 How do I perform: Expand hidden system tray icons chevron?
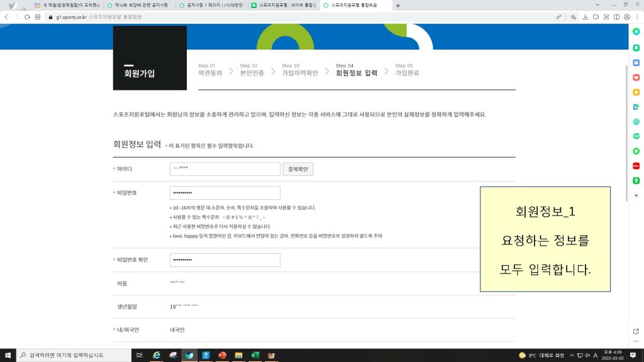point(571,355)
